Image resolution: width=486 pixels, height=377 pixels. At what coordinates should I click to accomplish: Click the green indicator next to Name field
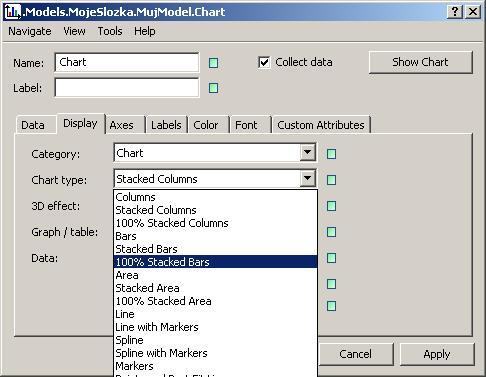tap(213, 63)
